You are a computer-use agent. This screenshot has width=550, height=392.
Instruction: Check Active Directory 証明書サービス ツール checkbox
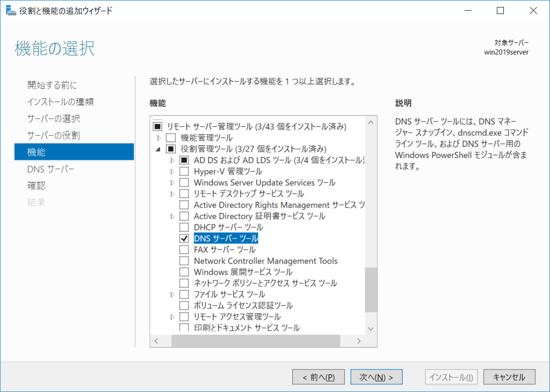pos(184,216)
